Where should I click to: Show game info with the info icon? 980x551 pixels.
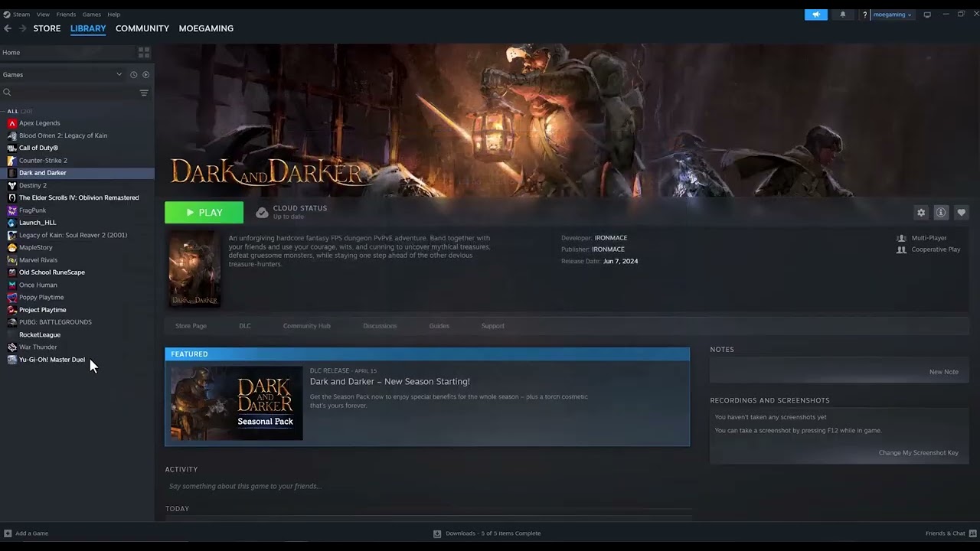(x=941, y=213)
